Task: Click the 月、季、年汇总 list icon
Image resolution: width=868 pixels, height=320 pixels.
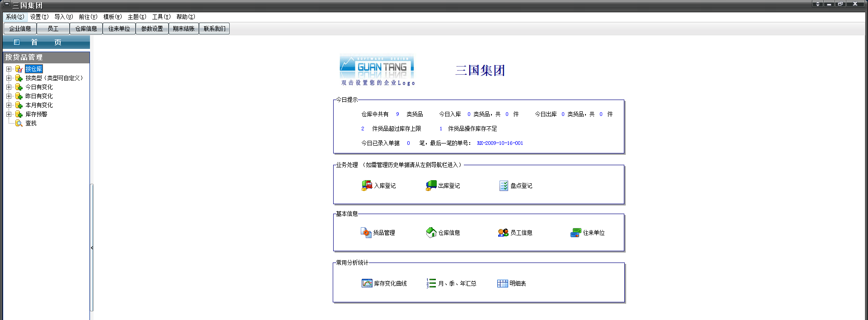Action: click(x=431, y=283)
